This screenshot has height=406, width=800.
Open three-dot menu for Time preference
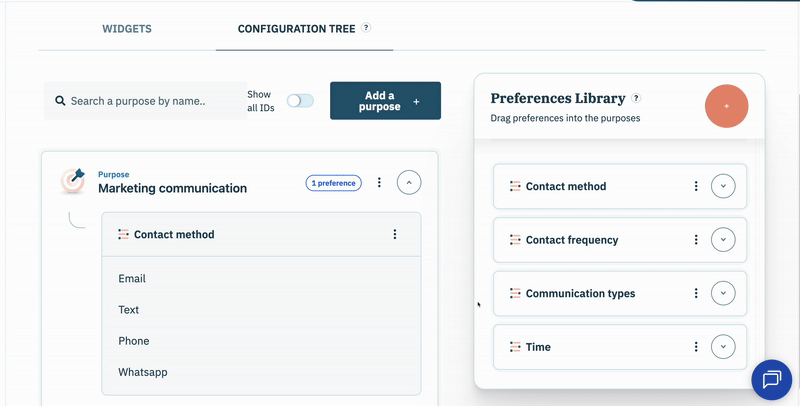pos(696,347)
